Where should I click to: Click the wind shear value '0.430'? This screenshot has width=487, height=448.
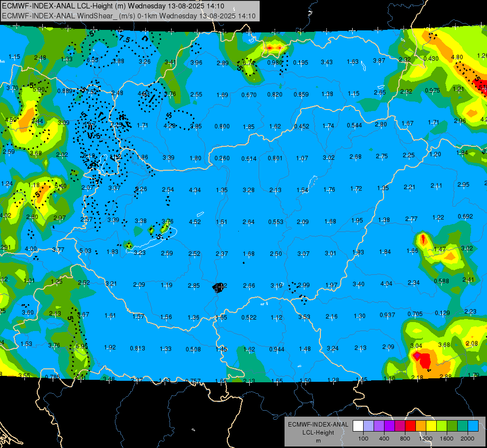click(x=431, y=59)
